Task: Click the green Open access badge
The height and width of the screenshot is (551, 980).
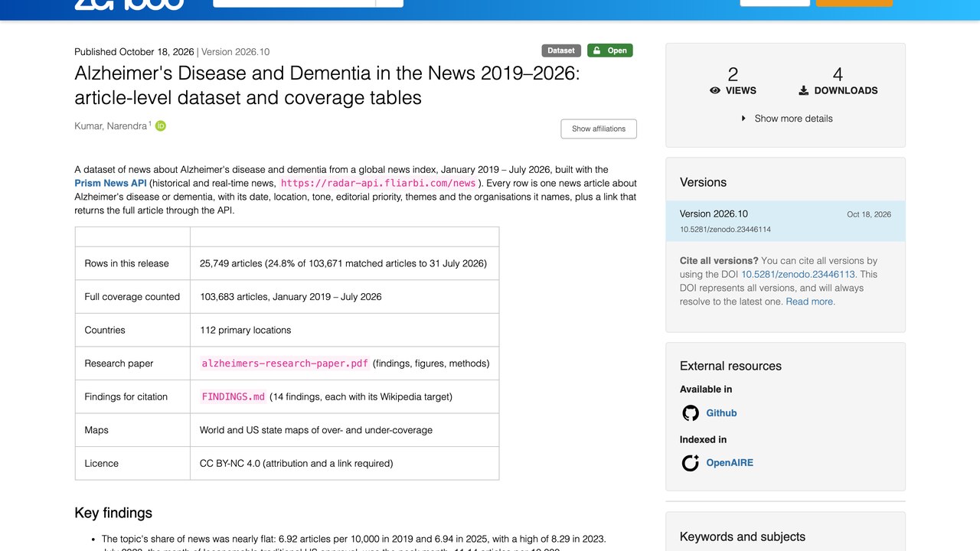Action: [x=610, y=51]
